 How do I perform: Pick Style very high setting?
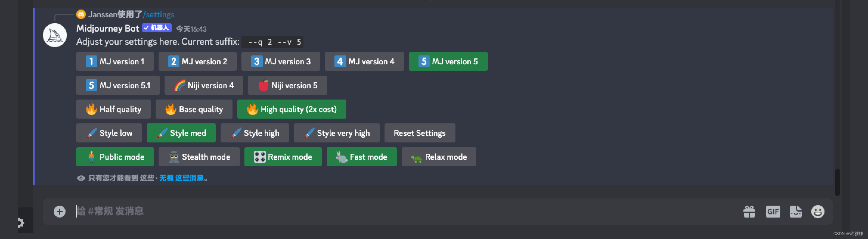coord(337,133)
